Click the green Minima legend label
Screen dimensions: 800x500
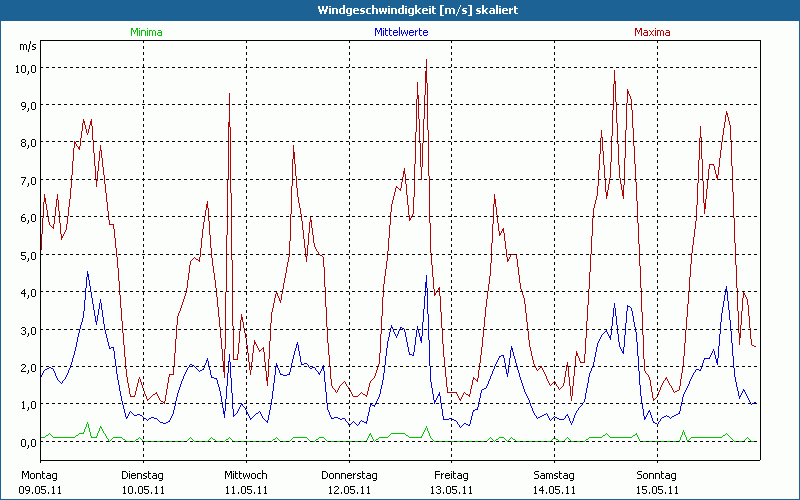tap(146, 32)
